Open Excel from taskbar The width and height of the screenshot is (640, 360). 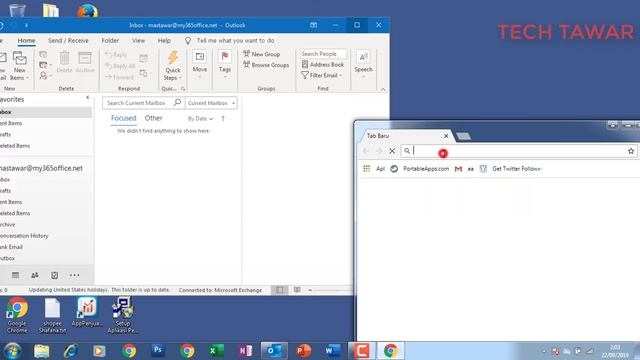216,351
